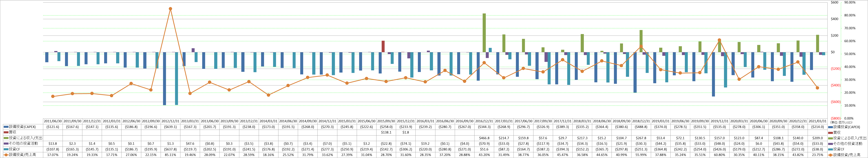This screenshot has height=158, width=868.
Task: Select the 2011/06/30 date column header
Action: [x=53, y=121]
